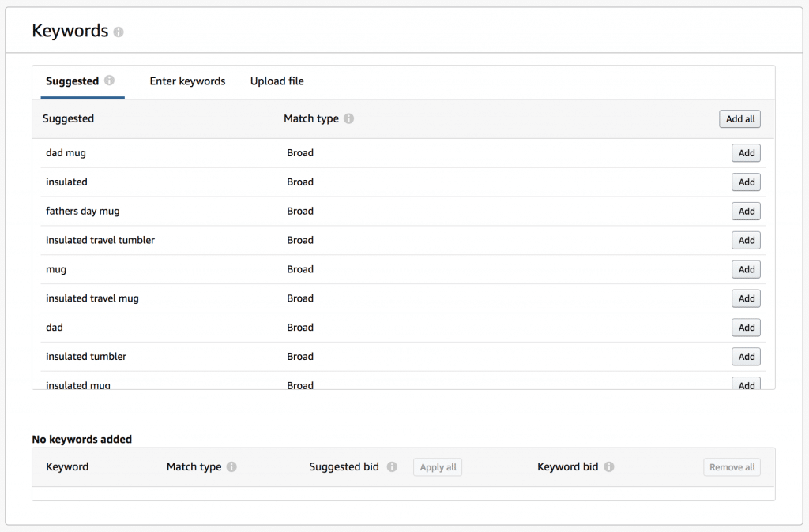The height and width of the screenshot is (532, 809).
Task: Add the 'insulated tumbler' keyword
Action: click(x=746, y=357)
